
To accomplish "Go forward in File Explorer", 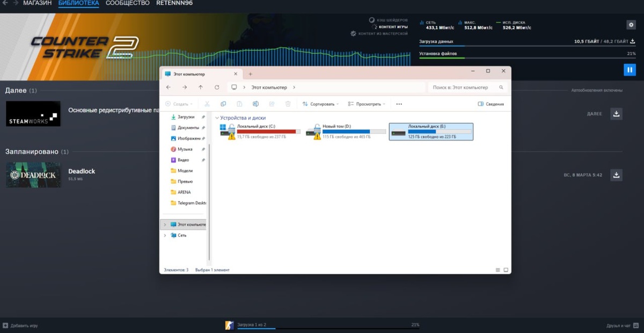I will [185, 87].
